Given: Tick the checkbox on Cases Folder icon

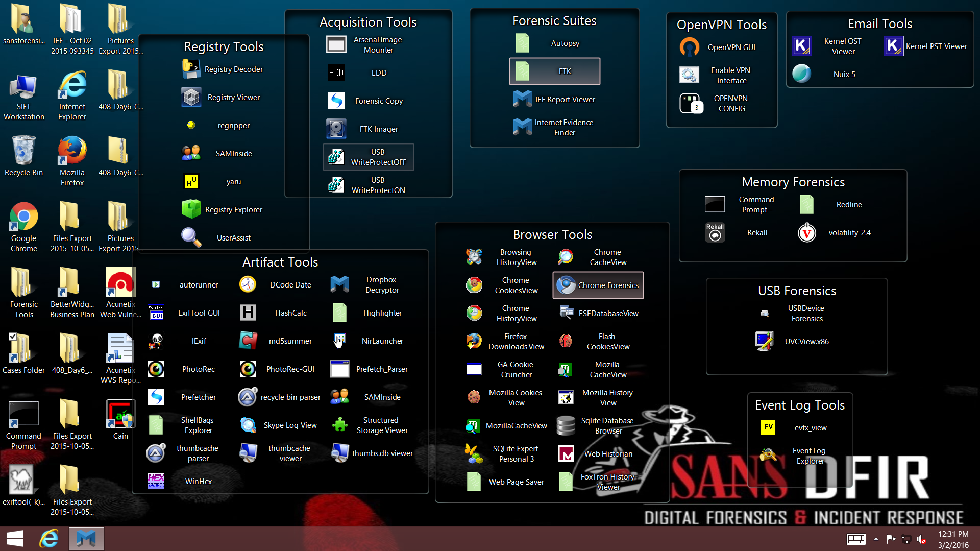Looking at the screenshot, I should (13, 337).
